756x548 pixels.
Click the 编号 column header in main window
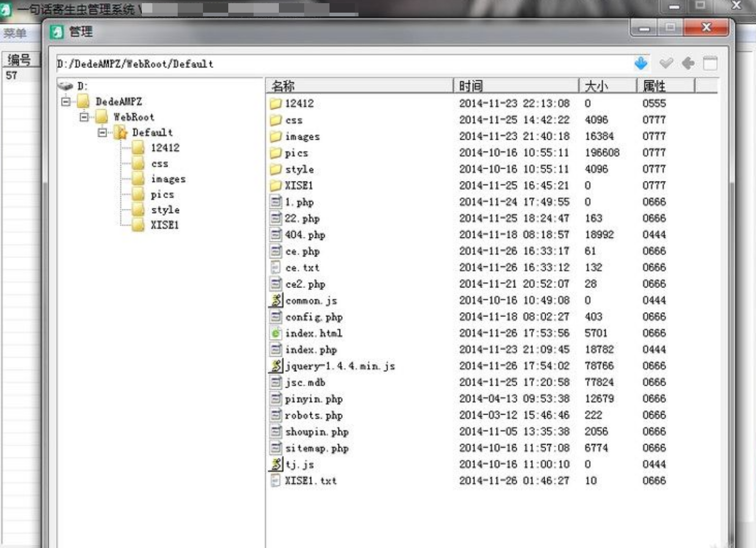click(20, 60)
